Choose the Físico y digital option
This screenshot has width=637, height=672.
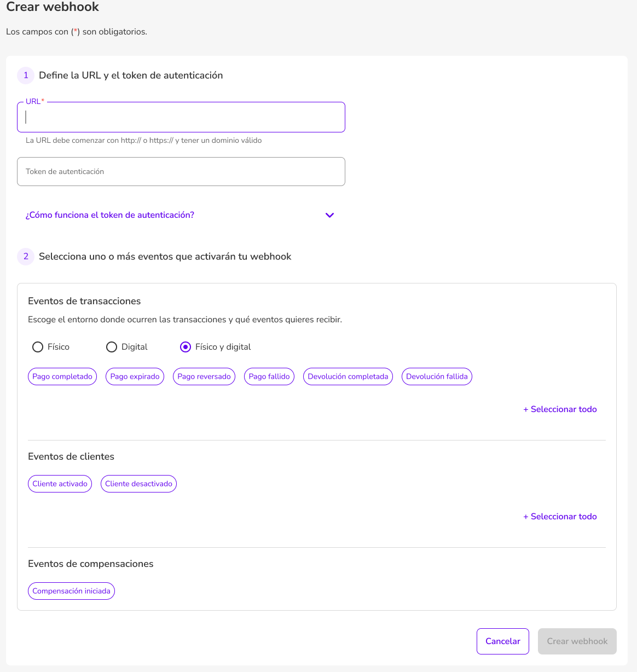tap(186, 347)
